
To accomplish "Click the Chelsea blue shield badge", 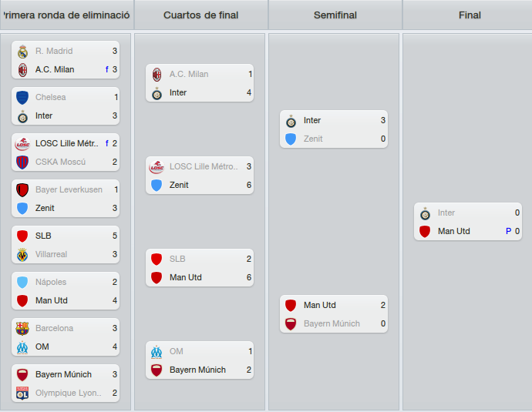I will [22, 98].
